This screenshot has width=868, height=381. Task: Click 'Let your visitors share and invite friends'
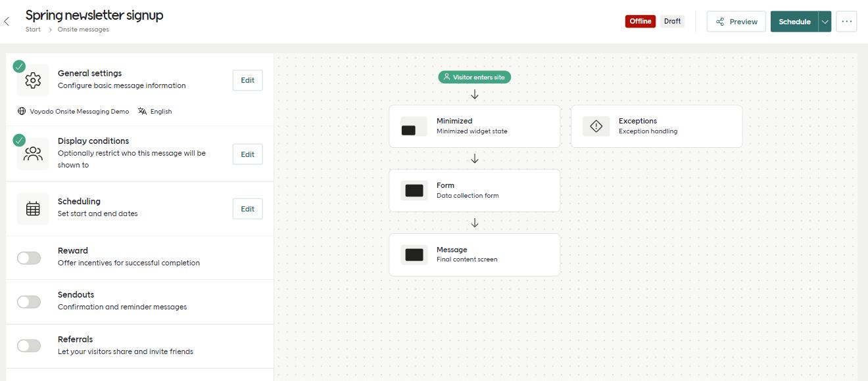[x=126, y=351]
